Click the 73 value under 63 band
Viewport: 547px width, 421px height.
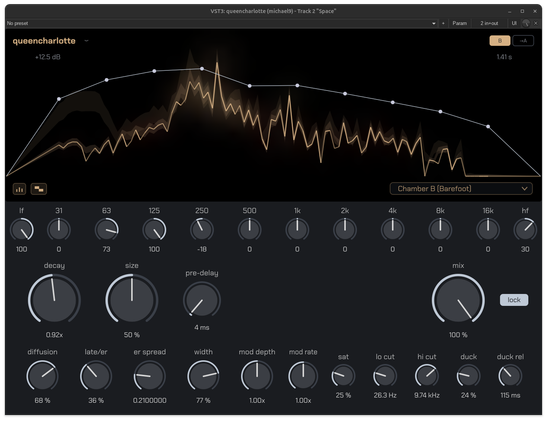(x=106, y=249)
